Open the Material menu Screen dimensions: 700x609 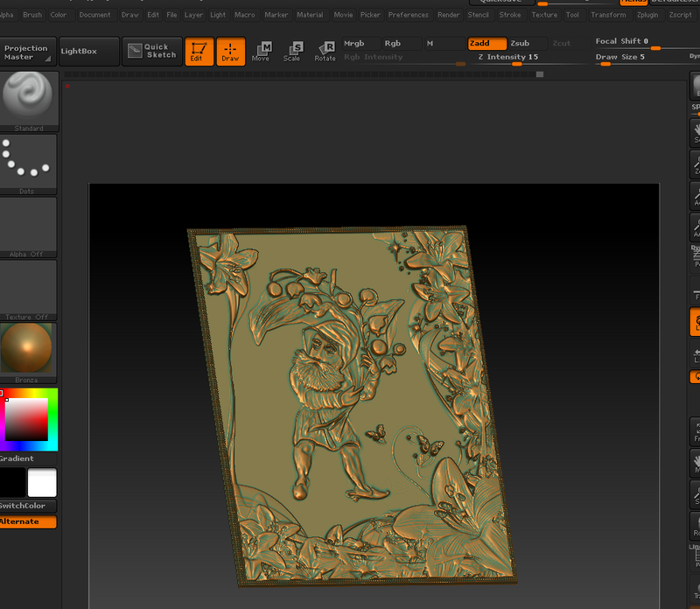(310, 15)
